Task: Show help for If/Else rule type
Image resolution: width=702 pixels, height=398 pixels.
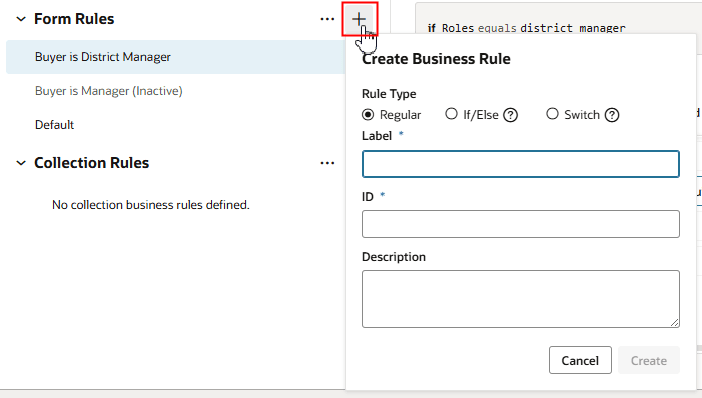Action: (510, 115)
